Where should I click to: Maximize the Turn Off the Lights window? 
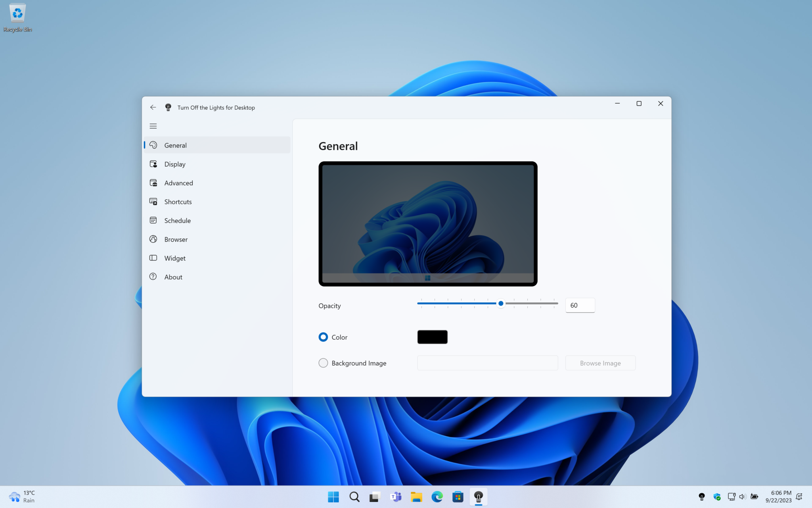[x=639, y=104]
